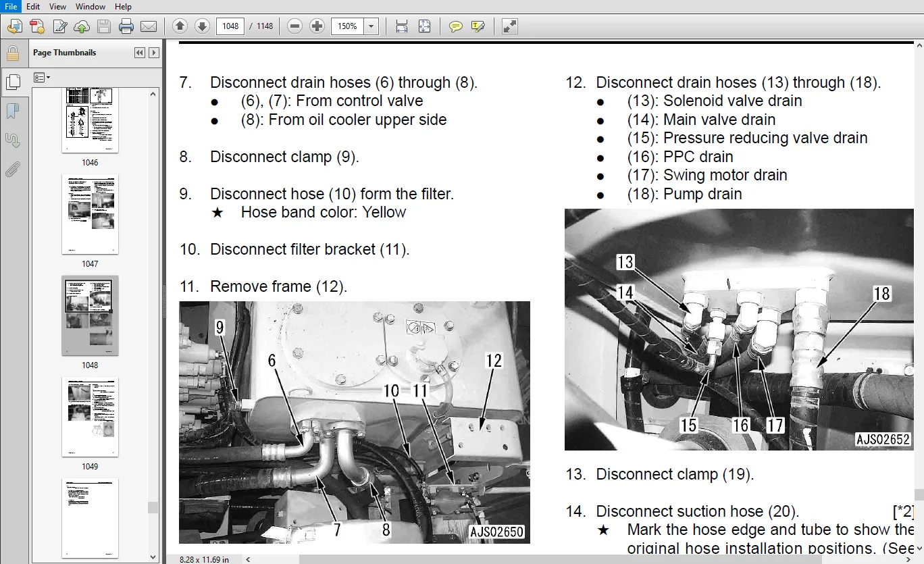The image size is (924, 564).
Task: Open the Attachments paperclip pane
Action: [12, 170]
